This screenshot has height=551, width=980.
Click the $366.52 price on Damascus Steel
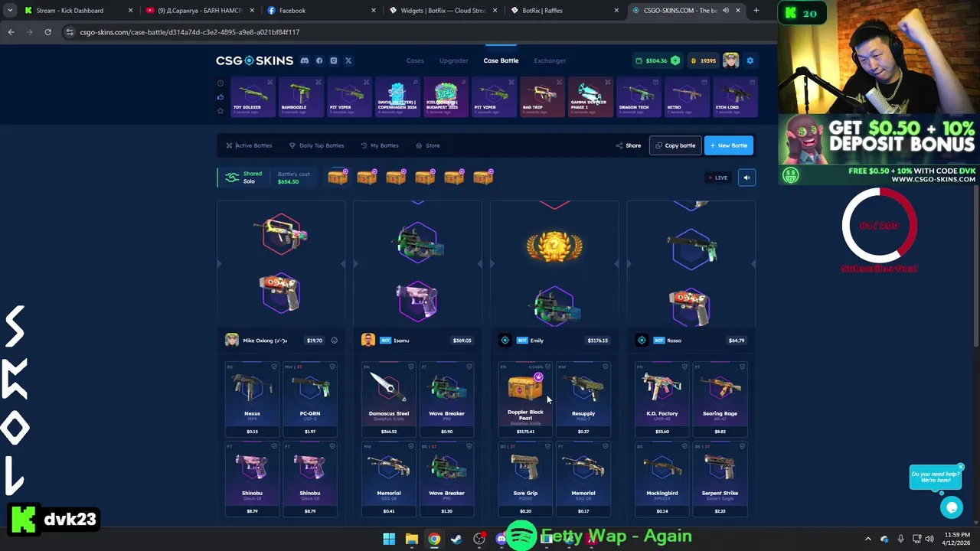click(x=389, y=432)
